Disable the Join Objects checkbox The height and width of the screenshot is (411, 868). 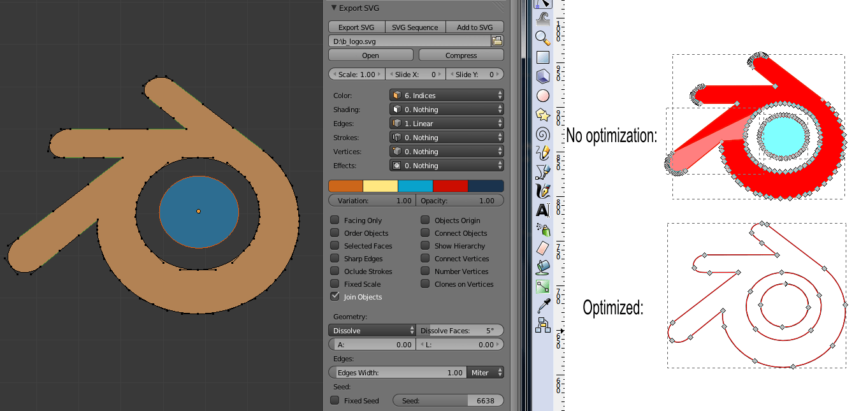tap(335, 296)
